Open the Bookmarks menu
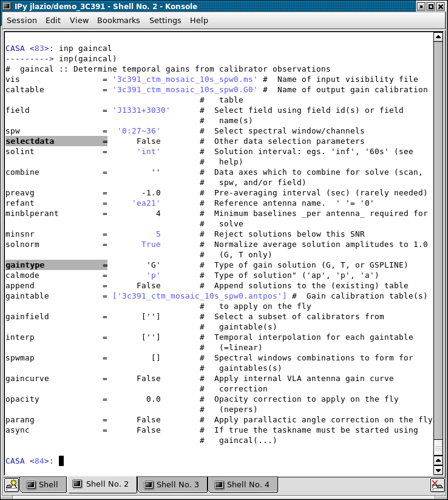 click(x=118, y=21)
